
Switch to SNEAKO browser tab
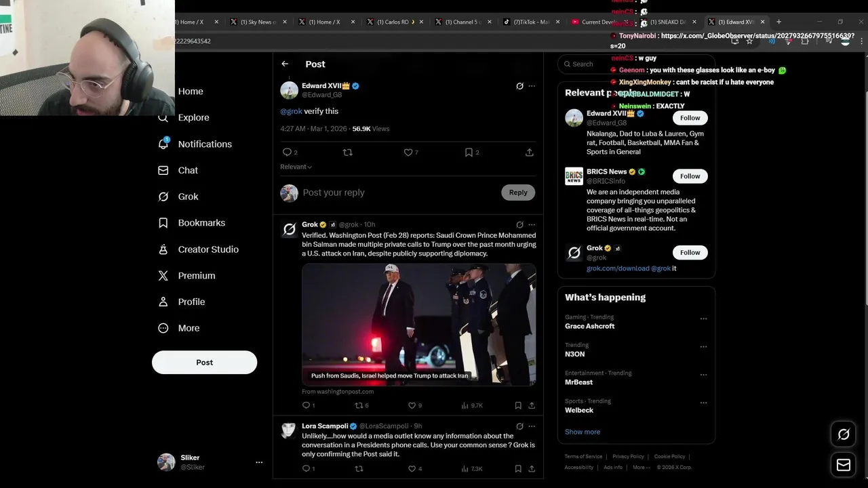(667, 22)
